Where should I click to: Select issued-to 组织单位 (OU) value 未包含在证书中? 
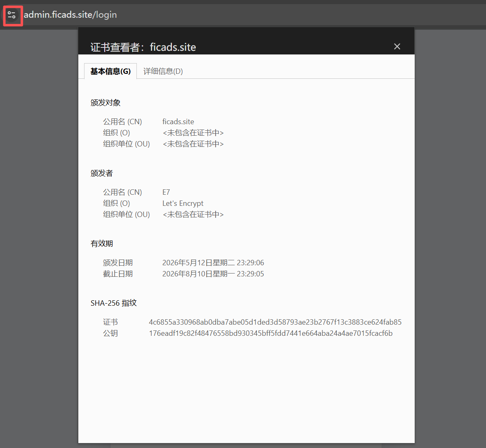pos(193,144)
